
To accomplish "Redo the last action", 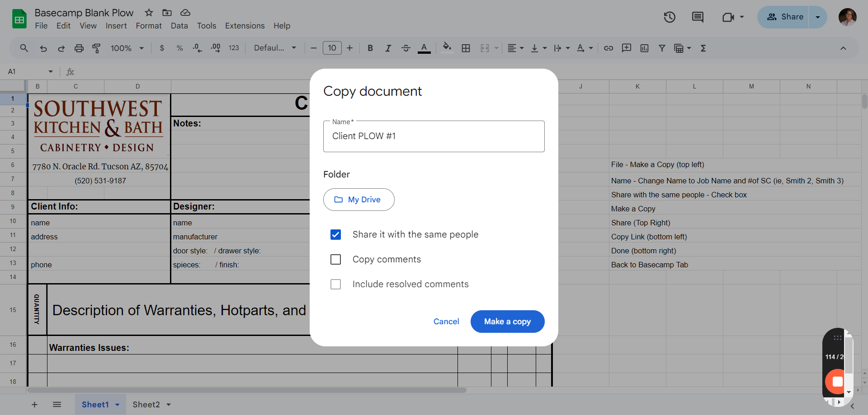I will [61, 48].
